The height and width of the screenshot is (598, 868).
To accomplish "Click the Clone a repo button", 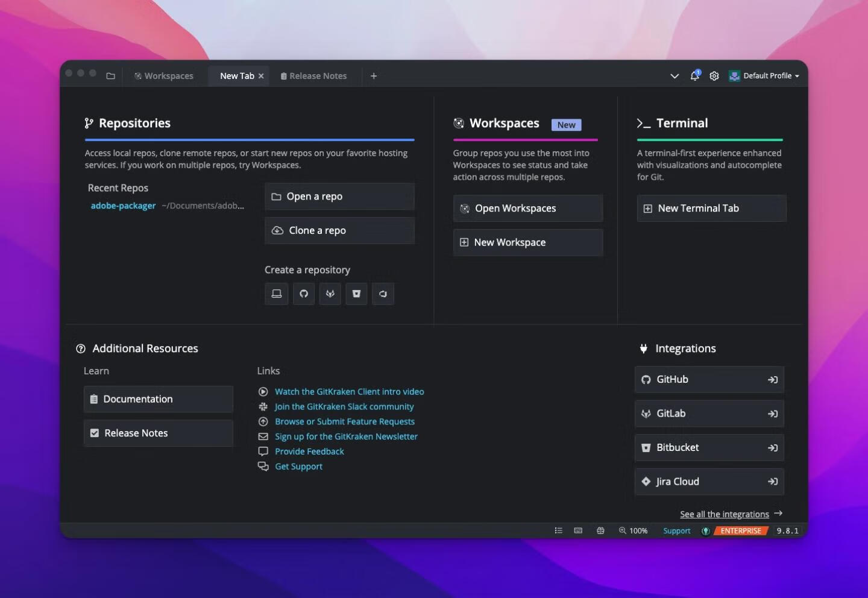I will (x=339, y=230).
